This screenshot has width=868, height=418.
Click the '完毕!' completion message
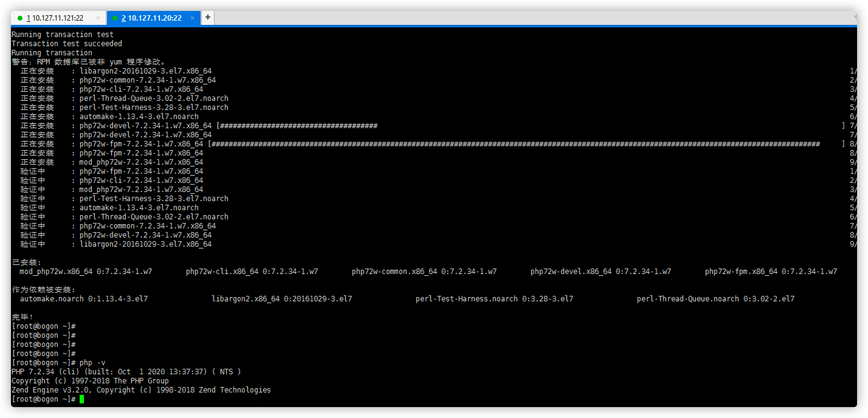[x=22, y=317]
